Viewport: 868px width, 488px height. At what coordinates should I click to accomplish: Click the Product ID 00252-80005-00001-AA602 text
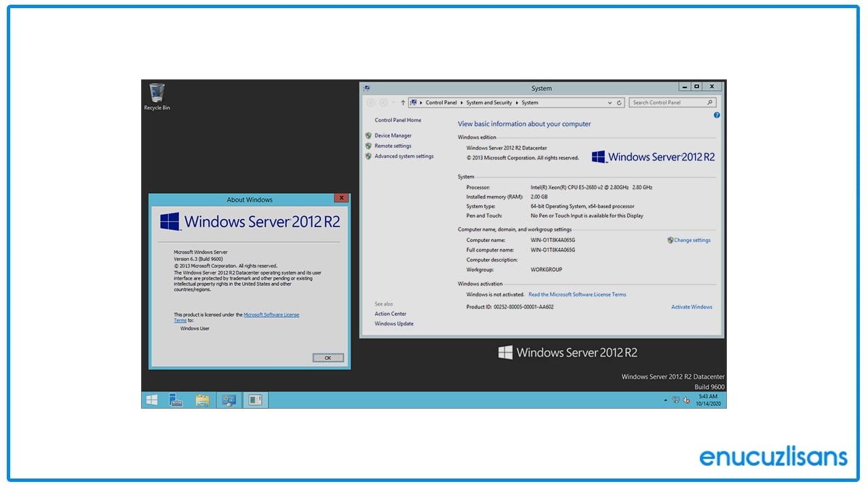[510, 307]
